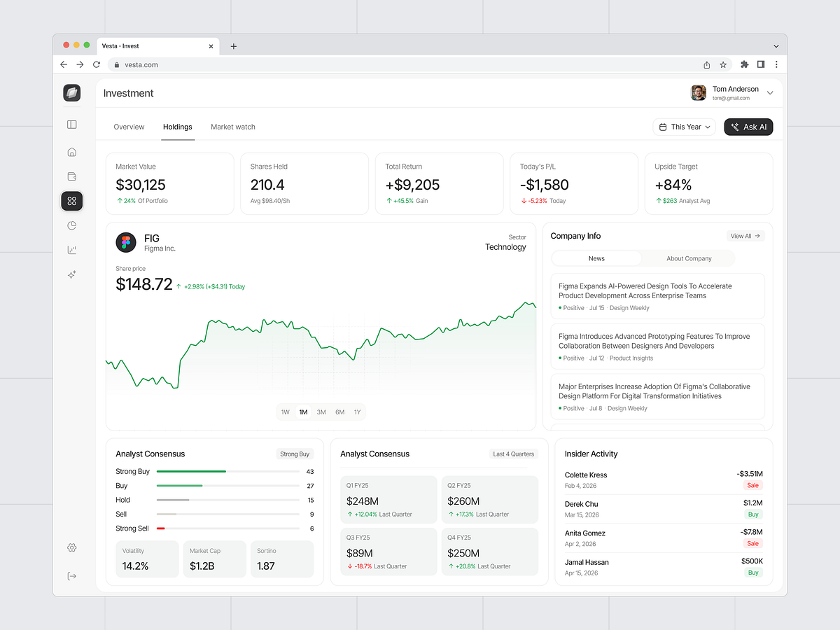Open news about Advanced Prototyping Features

[x=657, y=346]
